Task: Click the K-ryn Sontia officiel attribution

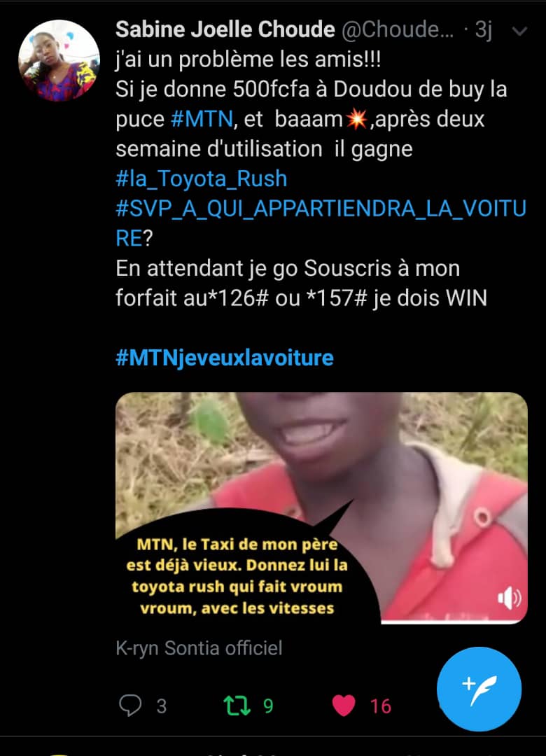Action: (x=199, y=648)
